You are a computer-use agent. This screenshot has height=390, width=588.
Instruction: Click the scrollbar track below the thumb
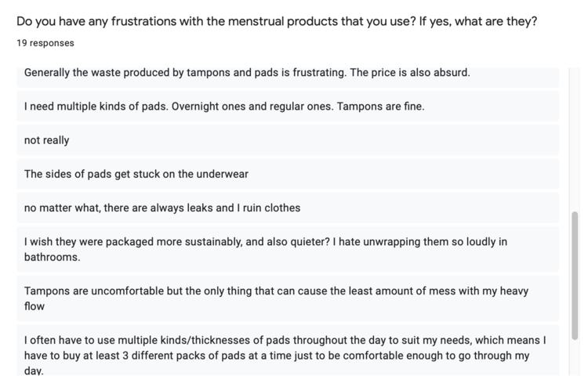(x=576, y=362)
